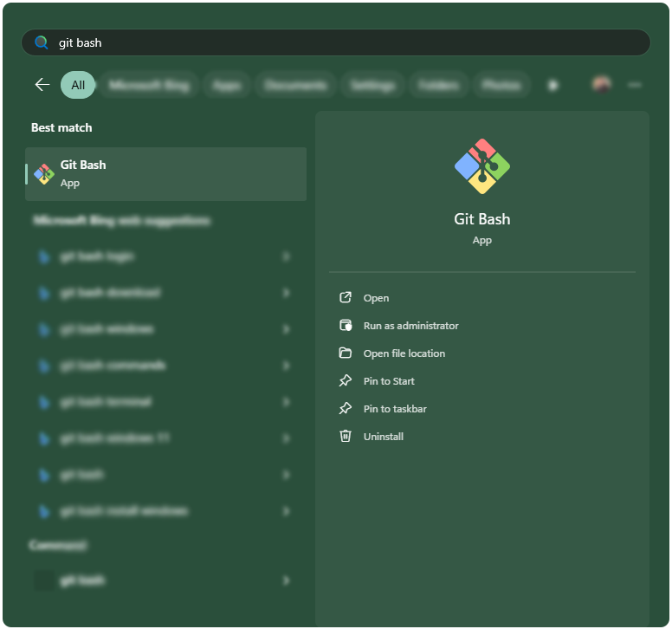
Task: Click the magnifier icon in the search box
Action: click(41, 42)
